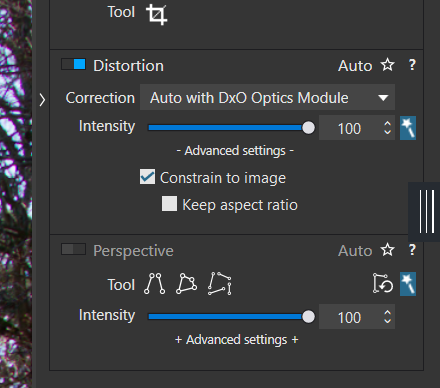Select Force parallels perspective tool

tap(154, 284)
